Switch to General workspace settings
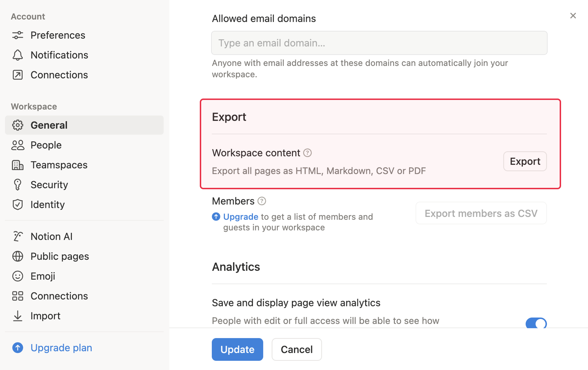The image size is (588, 370). 49,125
